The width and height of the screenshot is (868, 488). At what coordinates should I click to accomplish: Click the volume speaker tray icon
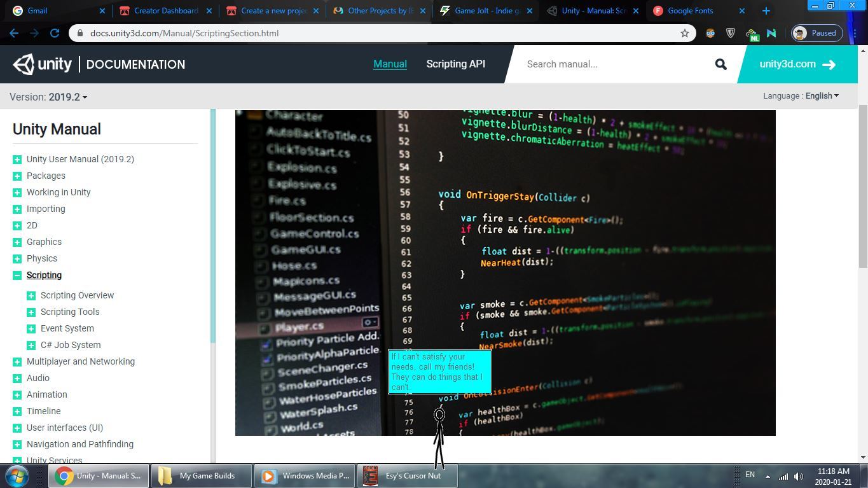(799, 476)
